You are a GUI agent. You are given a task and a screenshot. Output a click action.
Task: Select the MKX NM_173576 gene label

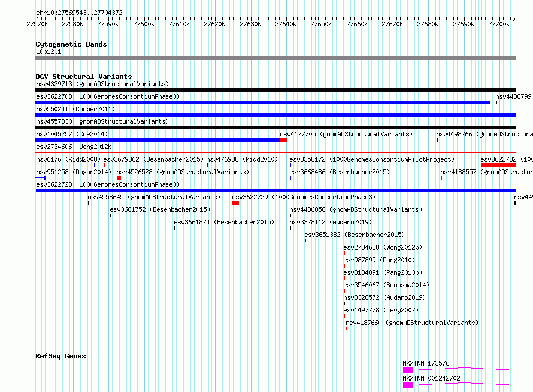426,363
